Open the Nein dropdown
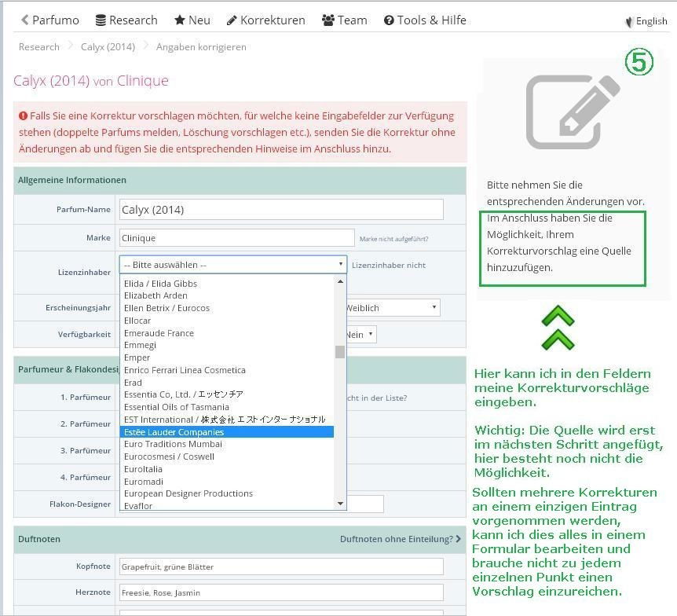677x616 pixels. tap(360, 335)
